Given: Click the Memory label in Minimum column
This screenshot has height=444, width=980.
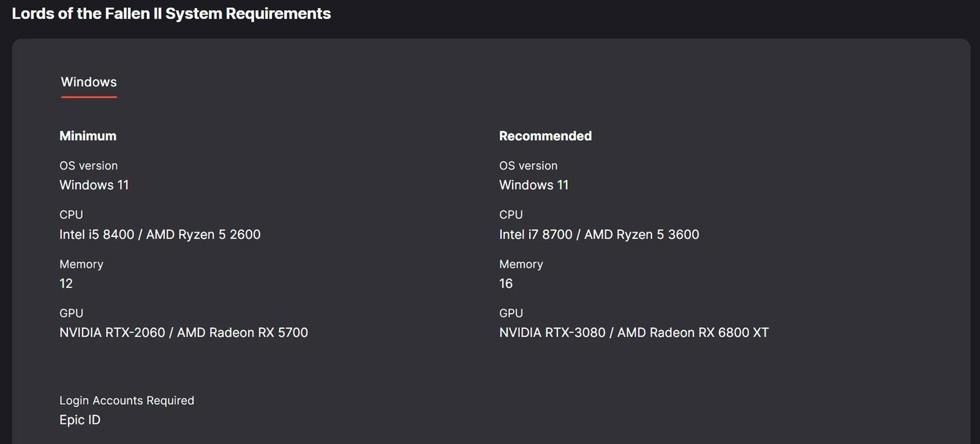Looking at the screenshot, I should (x=81, y=265).
